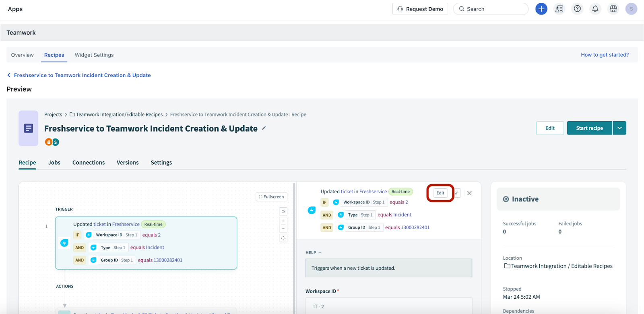Open How to get started link

[605, 55]
